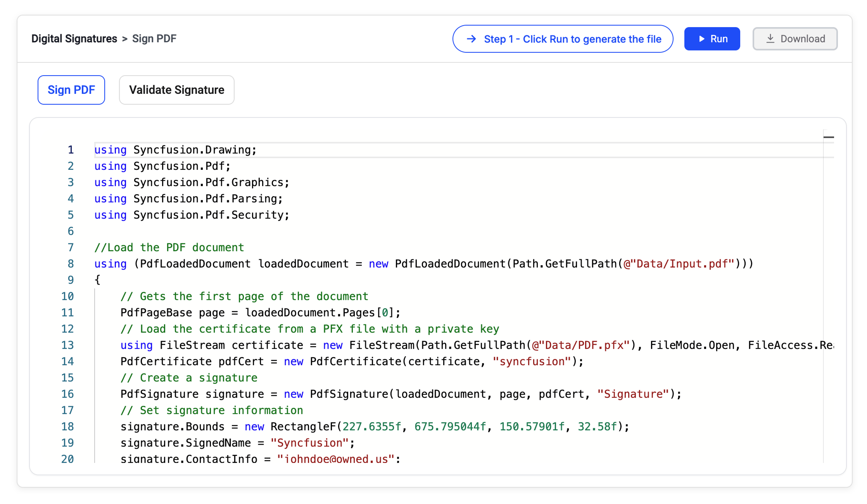This screenshot has height=504, width=867.
Task: Click the "Data/PDF.pfx" string literal
Action: [580, 345]
